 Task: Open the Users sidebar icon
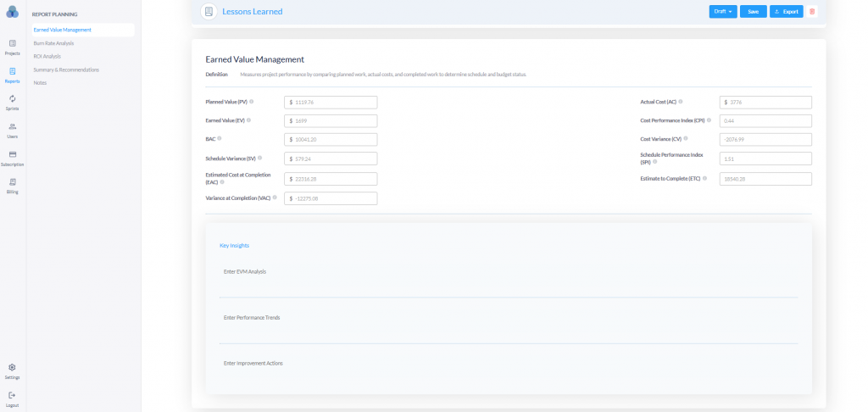pos(12,126)
